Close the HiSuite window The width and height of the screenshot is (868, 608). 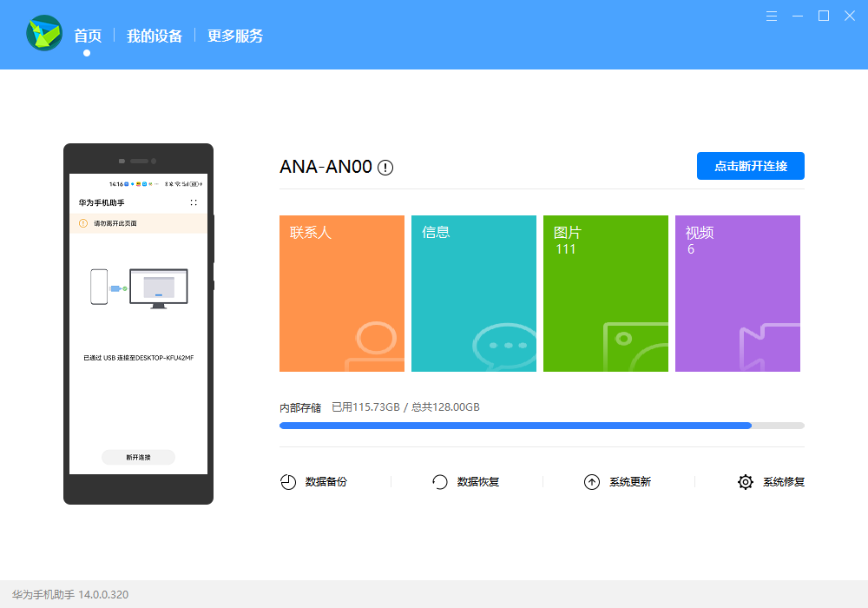pos(849,16)
